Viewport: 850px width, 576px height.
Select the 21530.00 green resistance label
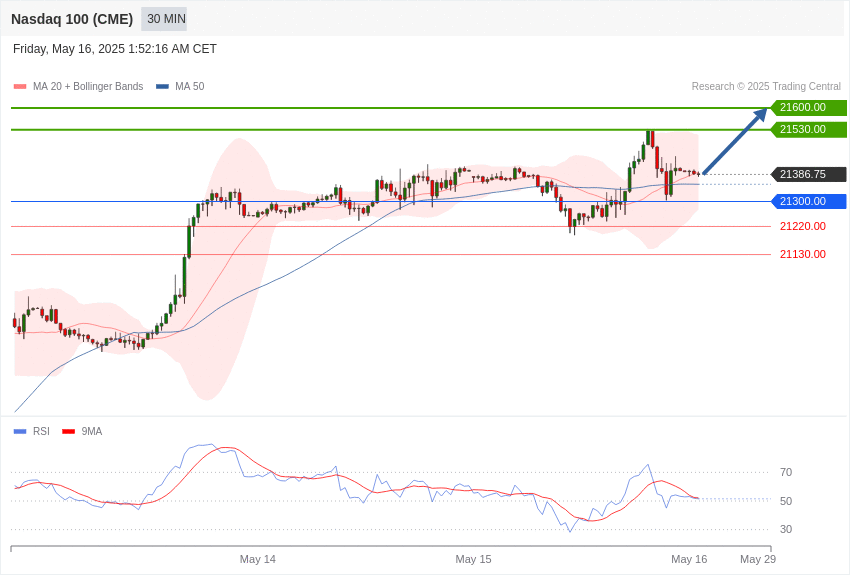pos(808,130)
